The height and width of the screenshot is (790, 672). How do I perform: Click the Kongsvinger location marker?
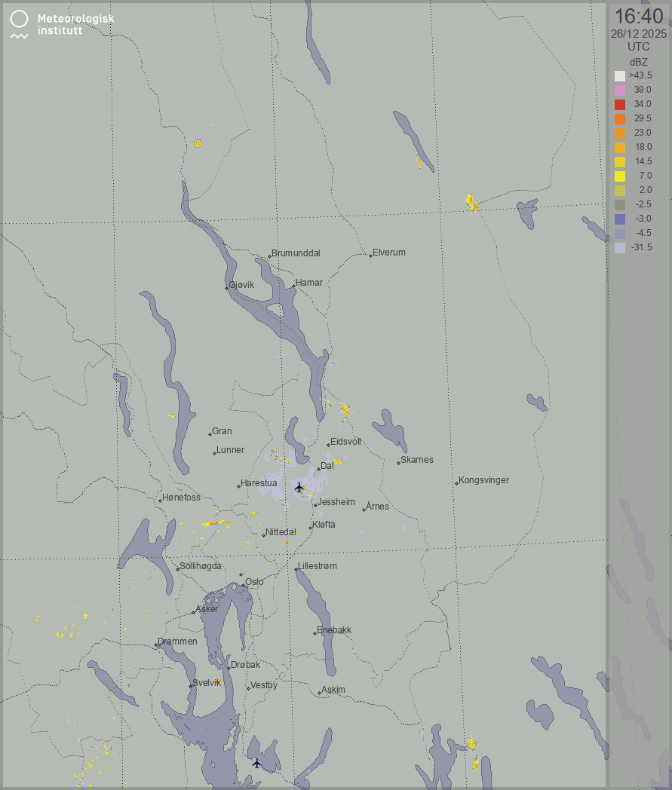coord(456,482)
